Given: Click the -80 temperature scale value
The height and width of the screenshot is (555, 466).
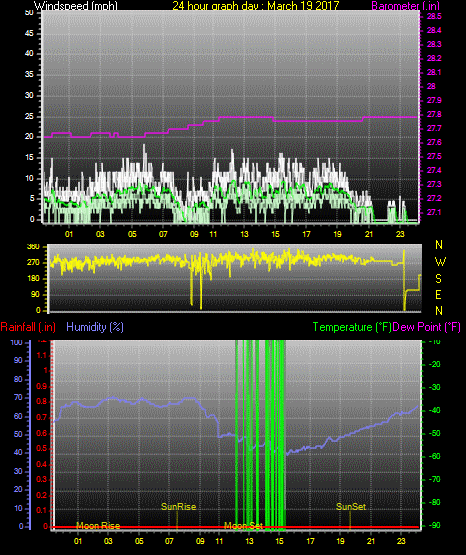Looking at the screenshot, I should tap(434, 502).
